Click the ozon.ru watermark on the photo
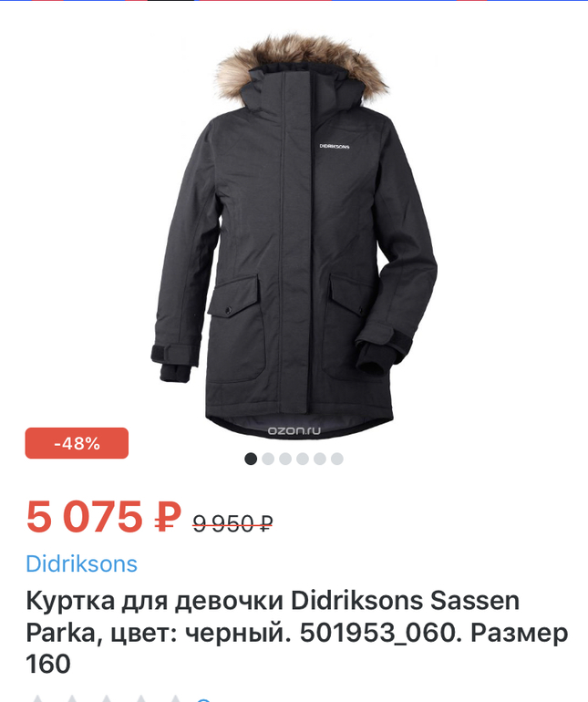This screenshot has width=588, height=702. point(294,430)
